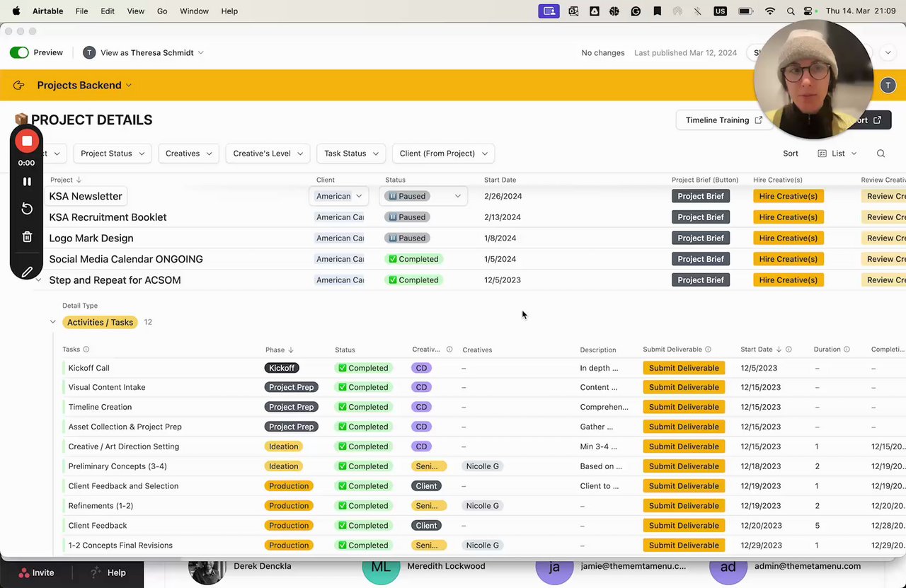
Task: Open the drawing pen tool in the recorder
Action: pyautogui.click(x=27, y=272)
